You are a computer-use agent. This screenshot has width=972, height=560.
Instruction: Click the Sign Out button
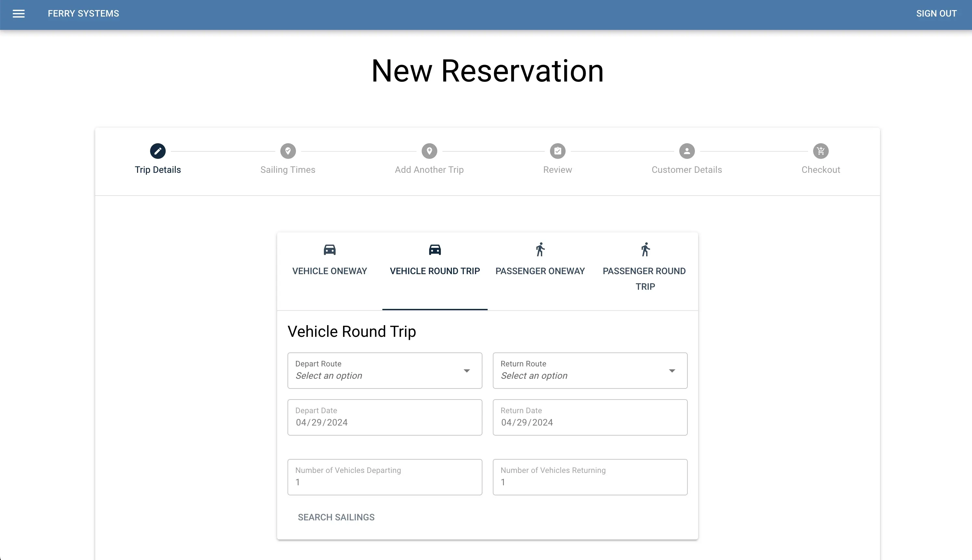coord(936,14)
